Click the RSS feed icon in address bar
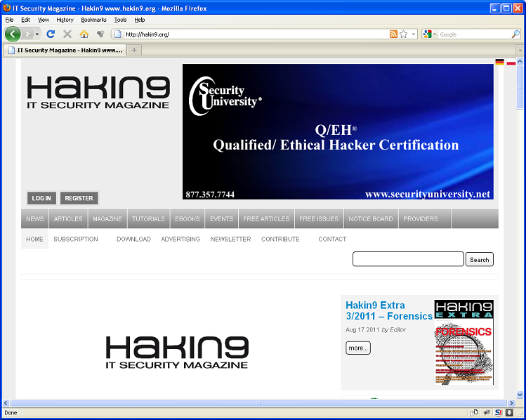 [393, 34]
